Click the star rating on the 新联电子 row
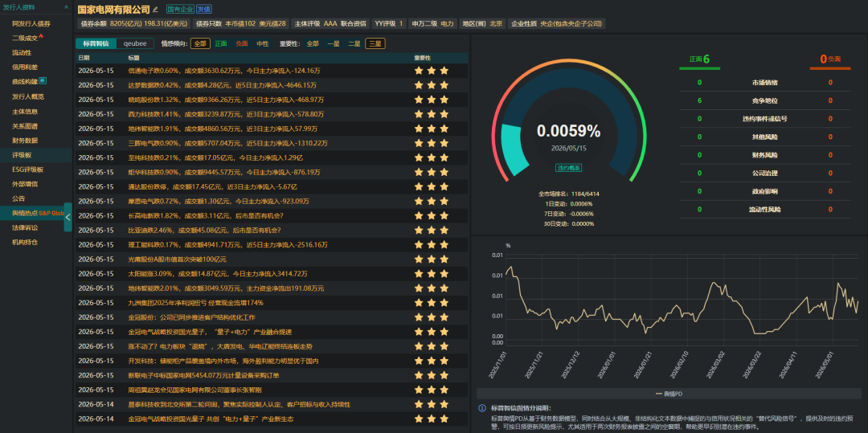Screen dimensions: 868x433 [x=432, y=375]
